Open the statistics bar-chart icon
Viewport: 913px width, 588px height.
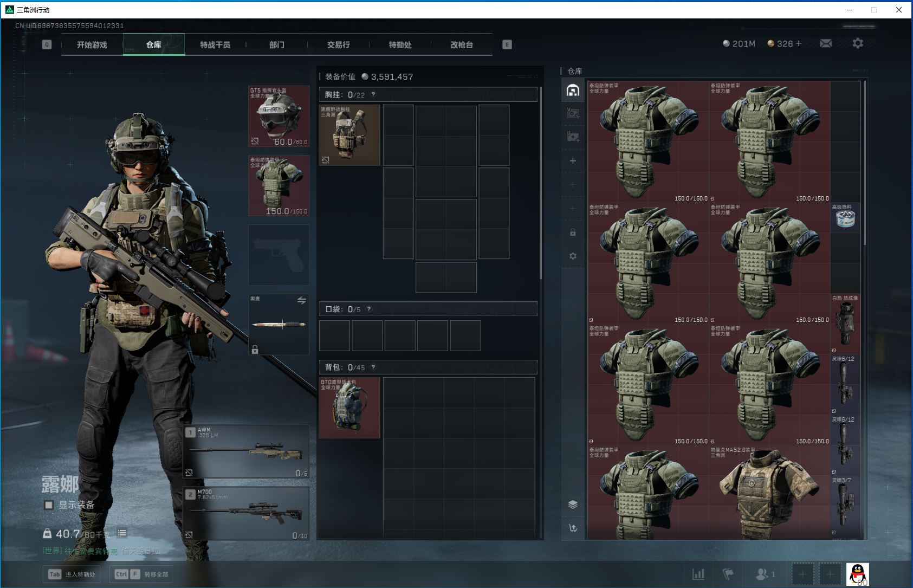tap(698, 573)
